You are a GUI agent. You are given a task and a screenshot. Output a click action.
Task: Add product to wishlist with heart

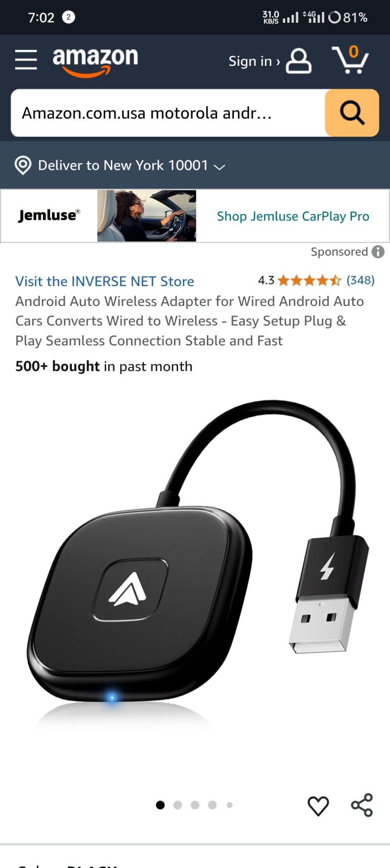pyautogui.click(x=318, y=806)
